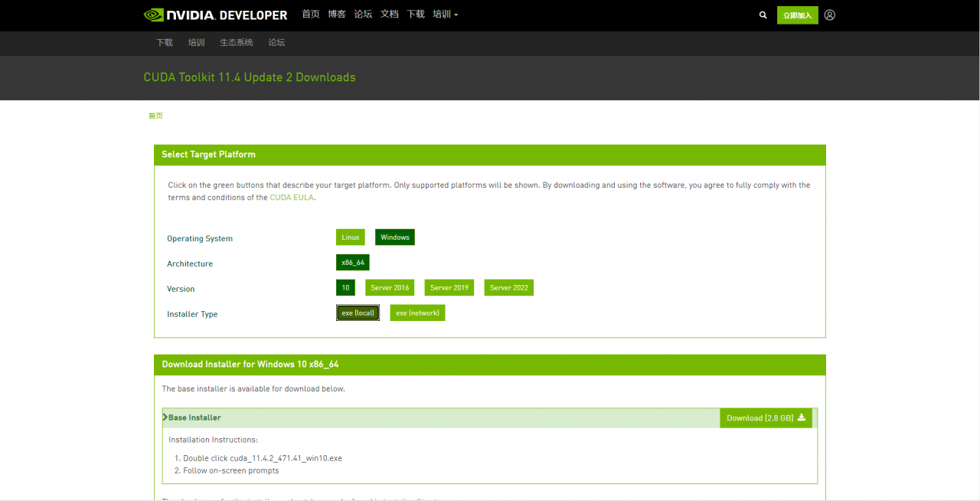Click the CUDA Toolkit 11.4 Update 2 Downloads title
The height and width of the screenshot is (501, 980).
pyautogui.click(x=250, y=77)
